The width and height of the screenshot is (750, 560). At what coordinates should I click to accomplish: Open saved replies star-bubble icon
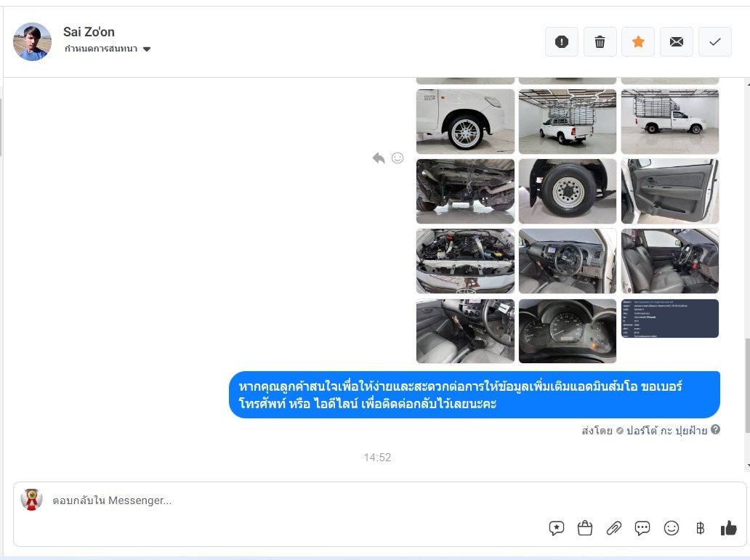tap(556, 528)
